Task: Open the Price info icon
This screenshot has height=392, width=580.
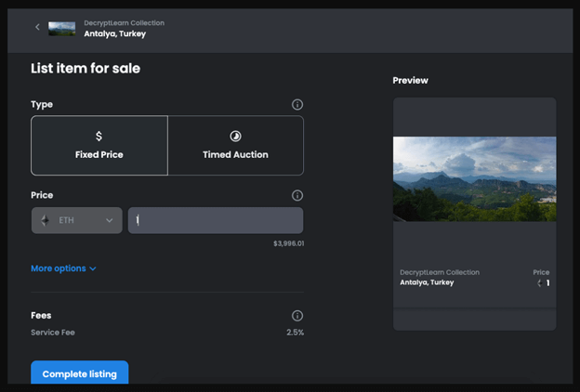Action: [x=297, y=195]
